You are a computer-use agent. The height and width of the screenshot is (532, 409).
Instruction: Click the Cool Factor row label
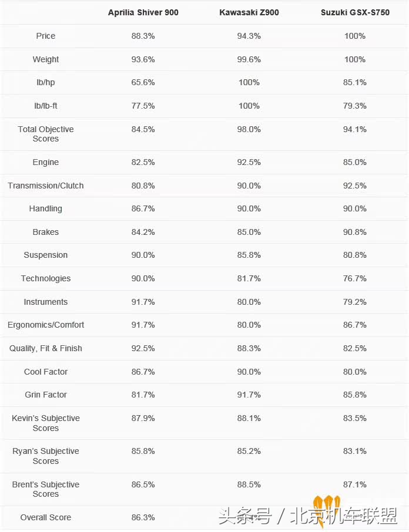click(x=46, y=372)
